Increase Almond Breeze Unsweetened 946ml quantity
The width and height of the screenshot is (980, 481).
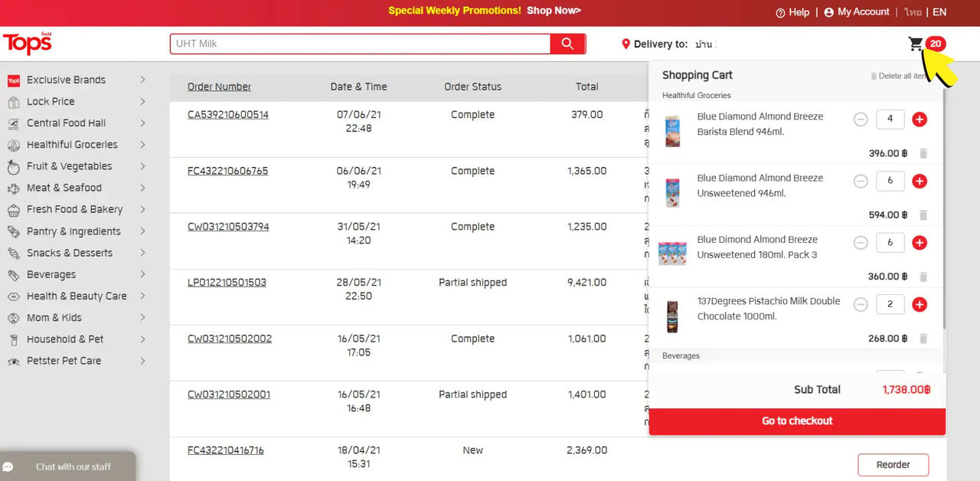pos(920,182)
